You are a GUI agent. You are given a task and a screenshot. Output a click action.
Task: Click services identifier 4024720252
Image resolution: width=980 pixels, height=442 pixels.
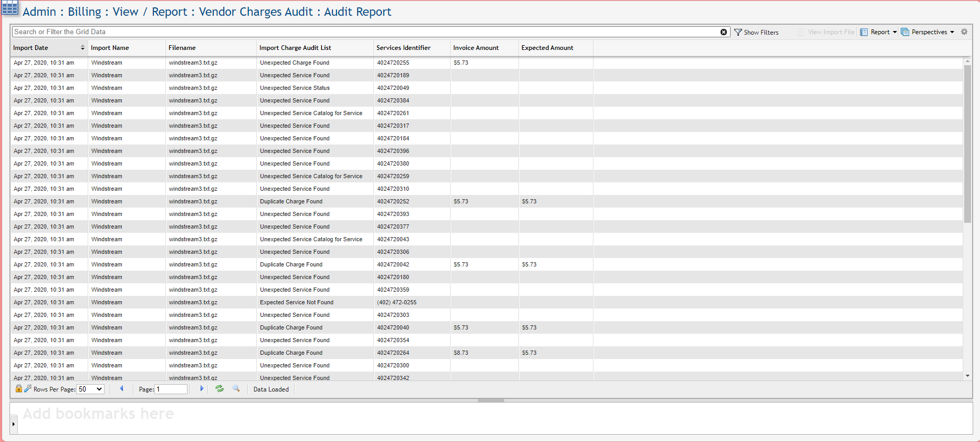tap(393, 201)
